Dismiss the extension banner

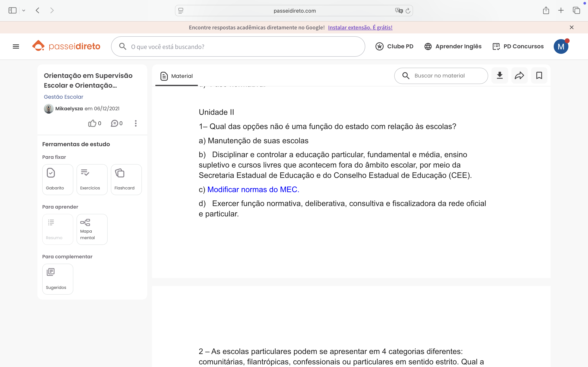[x=571, y=28]
